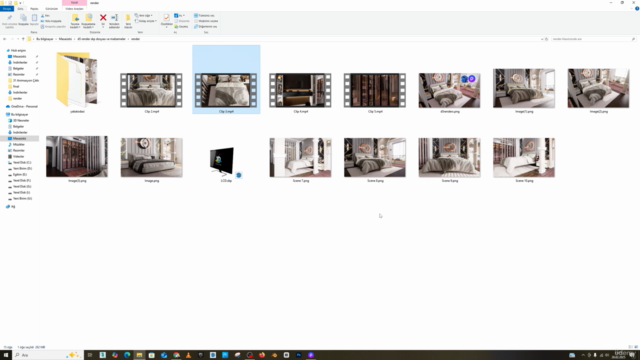Open Yeni öğe (New item) dropdown

click(x=144, y=16)
